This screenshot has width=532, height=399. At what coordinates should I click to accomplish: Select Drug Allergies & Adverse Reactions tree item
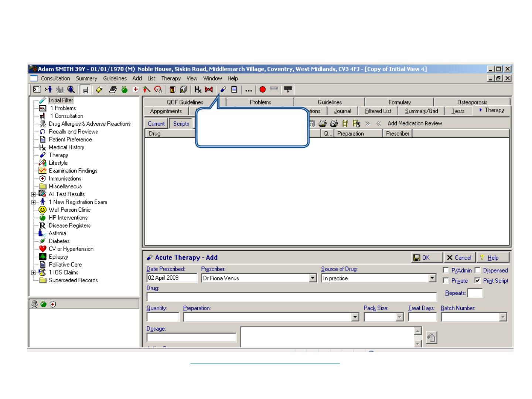pyautogui.click(x=89, y=124)
